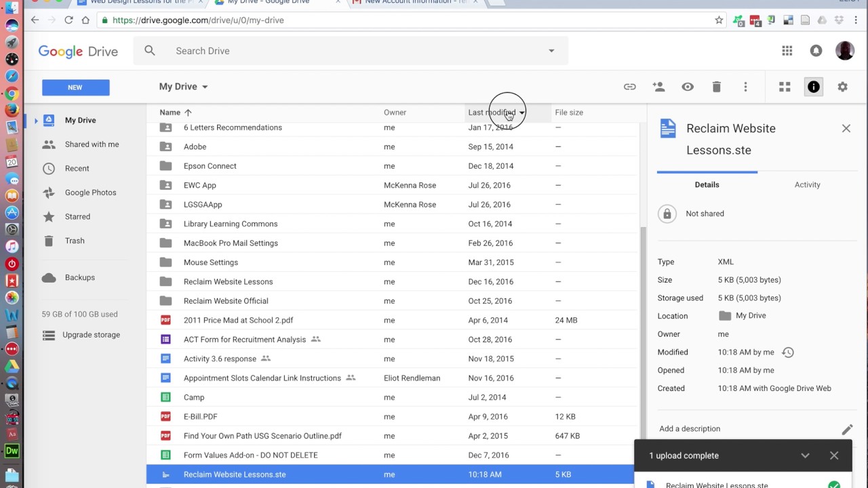
Task: Expand the My Drive title dropdown
Action: (205, 87)
